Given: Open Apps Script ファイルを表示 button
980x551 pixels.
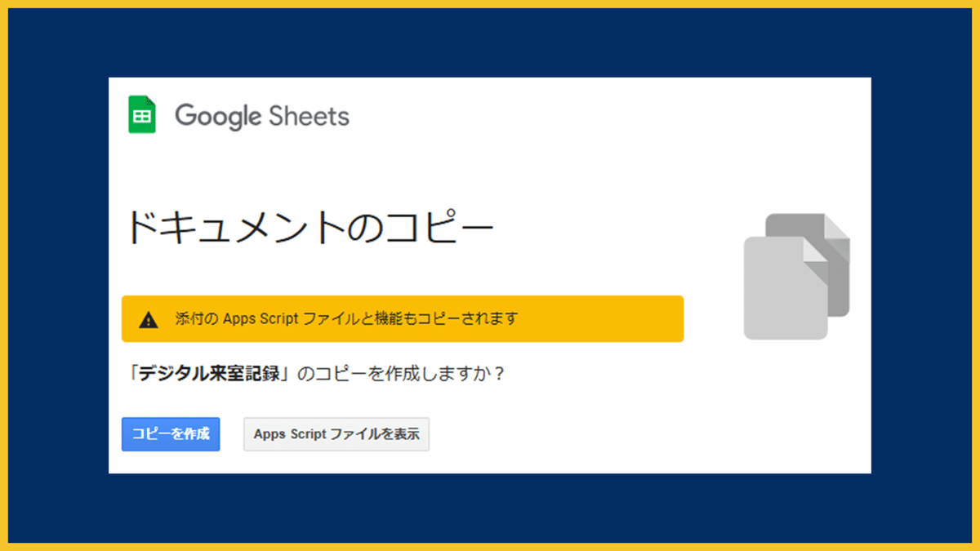Looking at the screenshot, I should point(336,434).
